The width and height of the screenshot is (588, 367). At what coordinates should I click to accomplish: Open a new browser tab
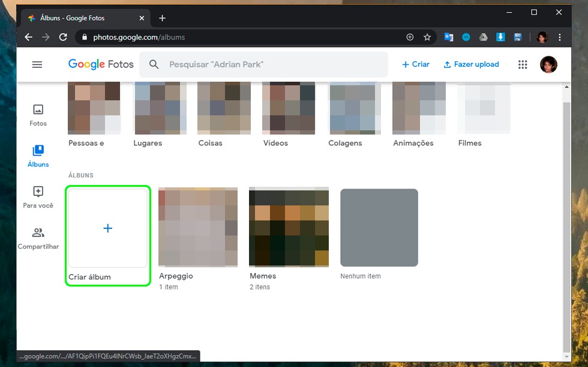pos(162,18)
